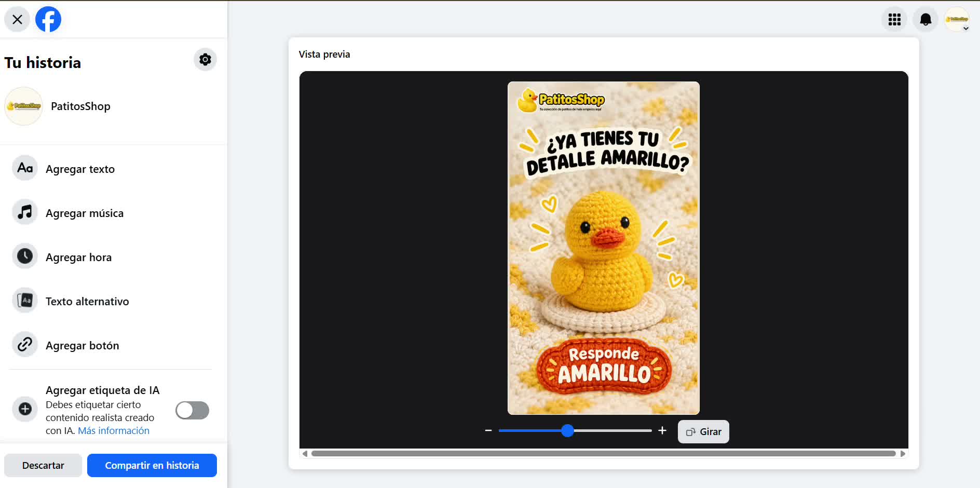Go to Facebook home via the logo
This screenshot has width=980, height=488.
tap(48, 20)
